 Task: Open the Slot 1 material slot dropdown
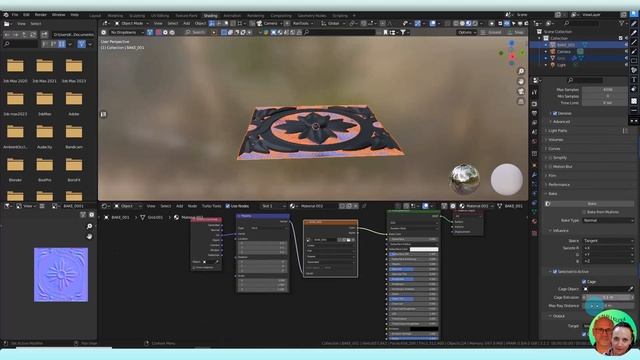[272, 206]
